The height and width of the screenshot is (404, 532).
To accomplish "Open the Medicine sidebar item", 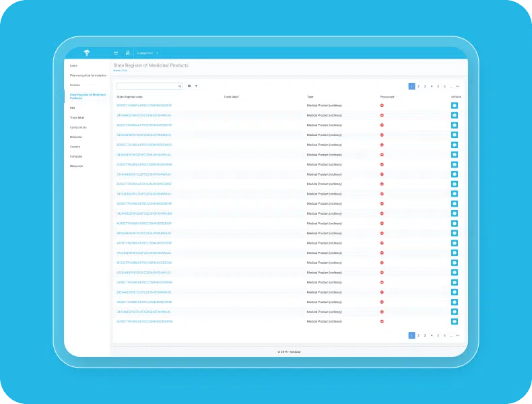I will pos(76,137).
